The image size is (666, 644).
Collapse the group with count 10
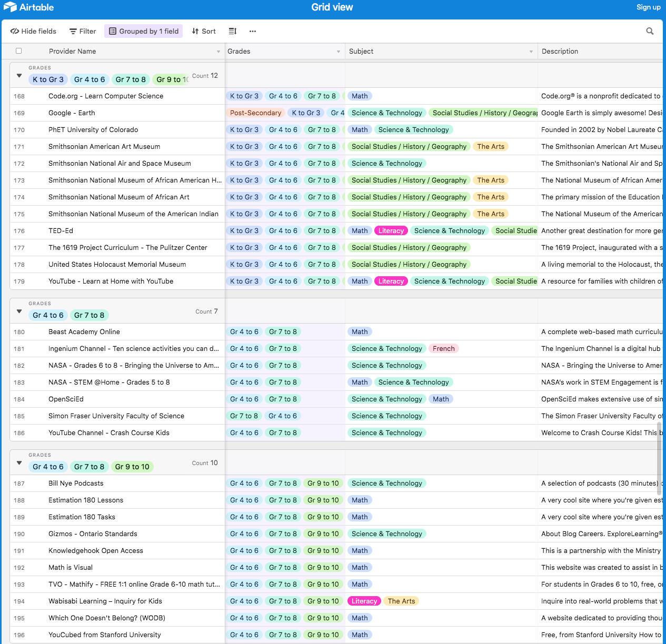(x=19, y=463)
